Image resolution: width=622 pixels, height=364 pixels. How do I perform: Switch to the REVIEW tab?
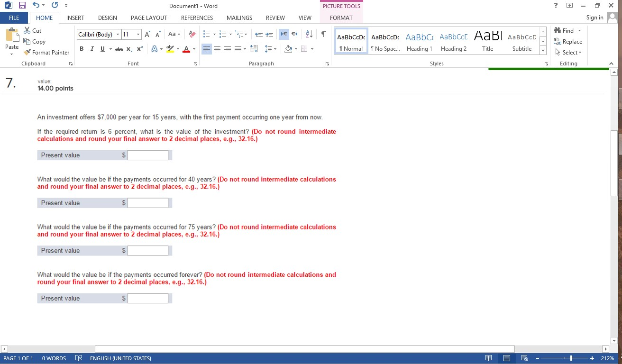pos(275,18)
